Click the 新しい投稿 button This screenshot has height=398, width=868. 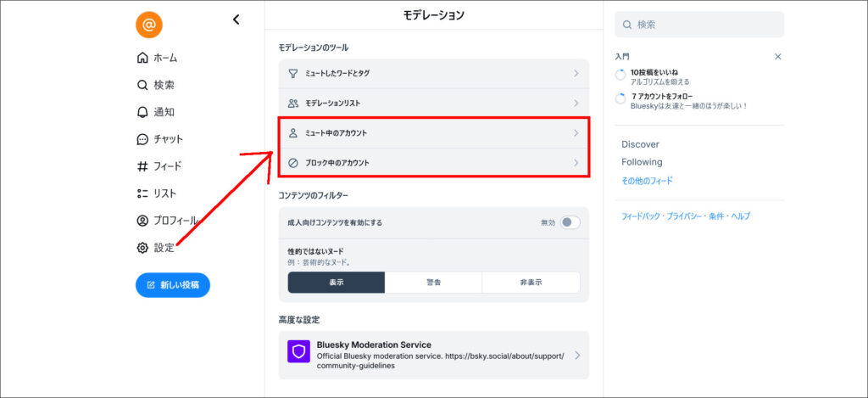point(173,285)
